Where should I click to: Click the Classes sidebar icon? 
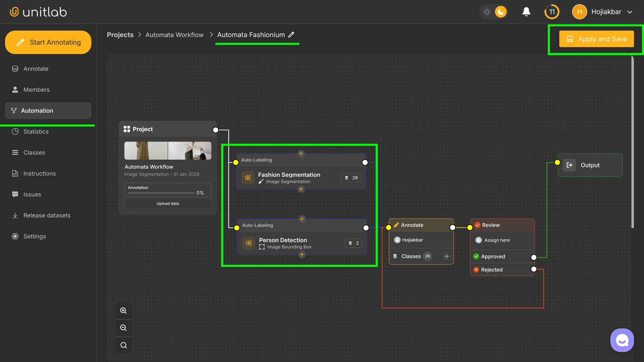tap(15, 152)
